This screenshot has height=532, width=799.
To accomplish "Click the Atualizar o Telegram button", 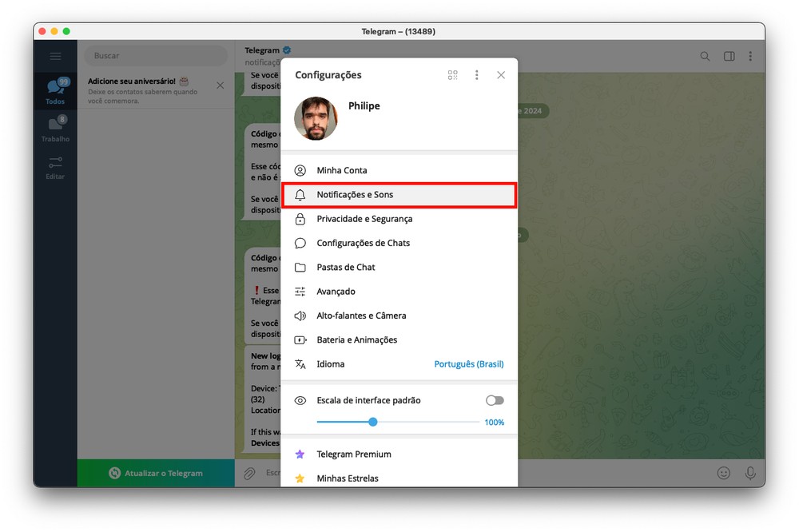I will (x=156, y=474).
